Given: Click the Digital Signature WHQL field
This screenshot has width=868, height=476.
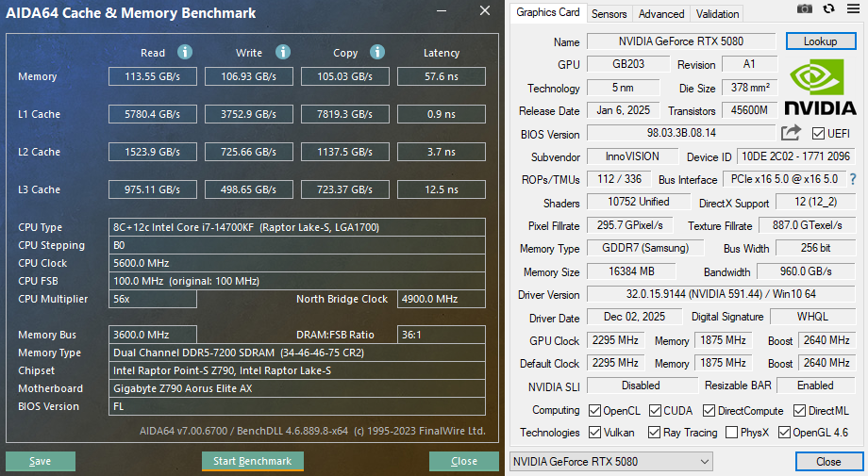Looking at the screenshot, I should 812,317.
